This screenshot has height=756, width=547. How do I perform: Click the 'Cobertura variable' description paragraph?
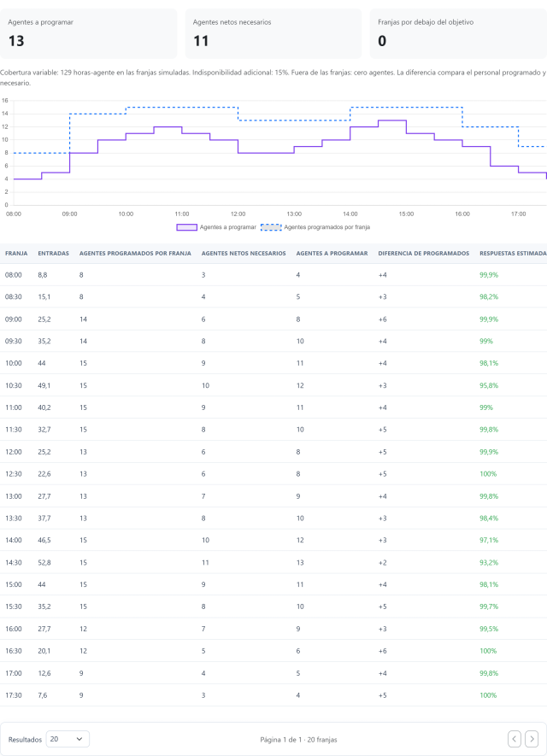(273, 78)
